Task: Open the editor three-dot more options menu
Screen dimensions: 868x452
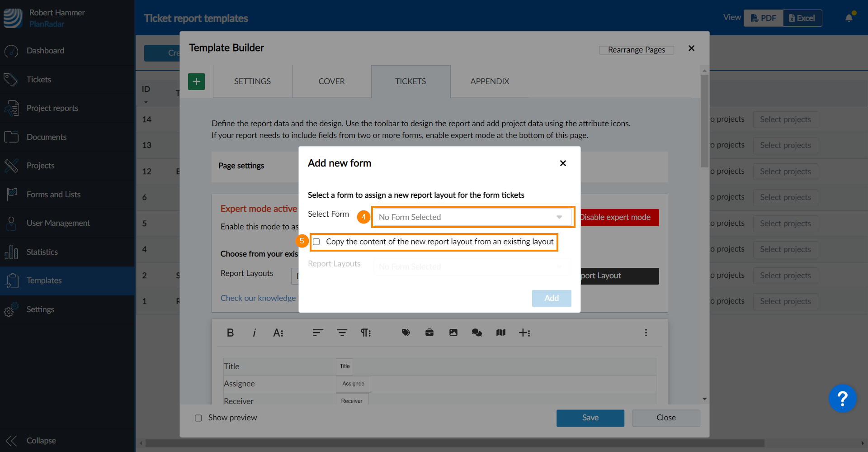Action: click(646, 333)
